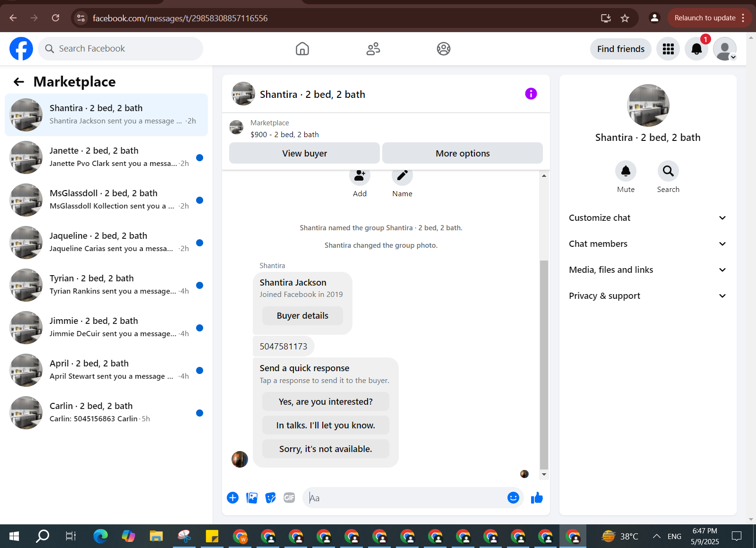The width and height of the screenshot is (756, 548).
Task: Open File Explorer from the taskbar
Action: point(156,536)
